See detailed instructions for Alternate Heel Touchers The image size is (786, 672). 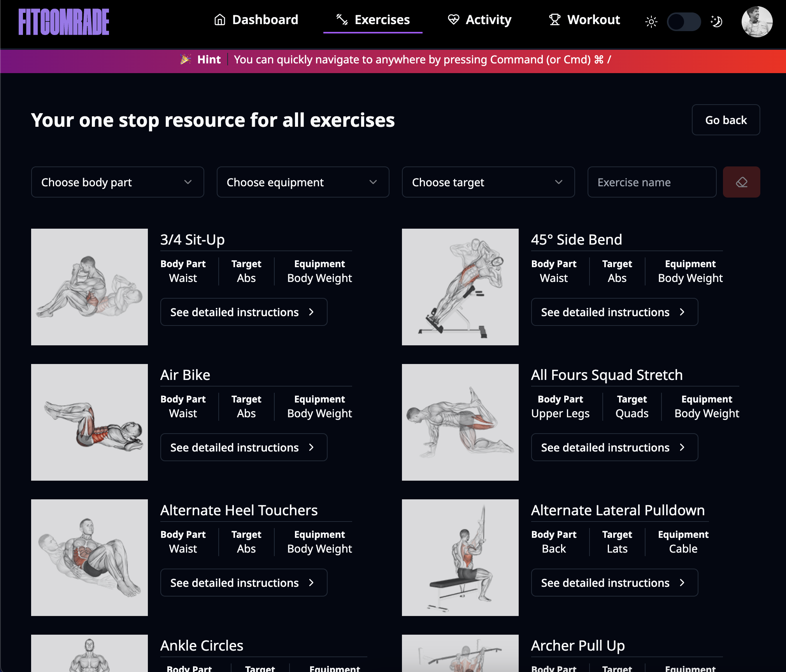(244, 583)
